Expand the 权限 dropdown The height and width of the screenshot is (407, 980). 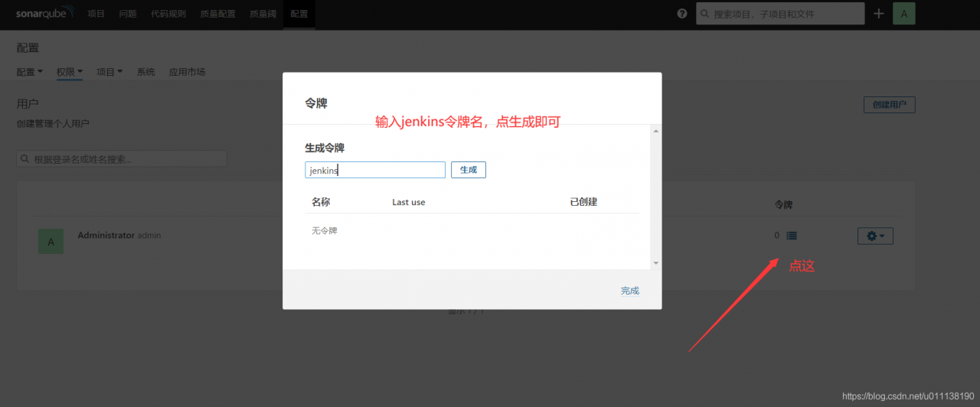[x=70, y=72]
